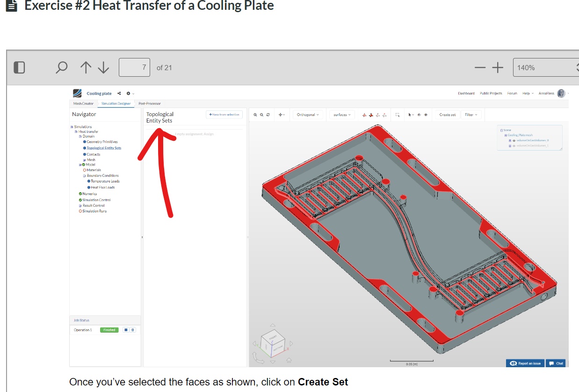Delete Operation 1 with trash icon

click(x=132, y=330)
